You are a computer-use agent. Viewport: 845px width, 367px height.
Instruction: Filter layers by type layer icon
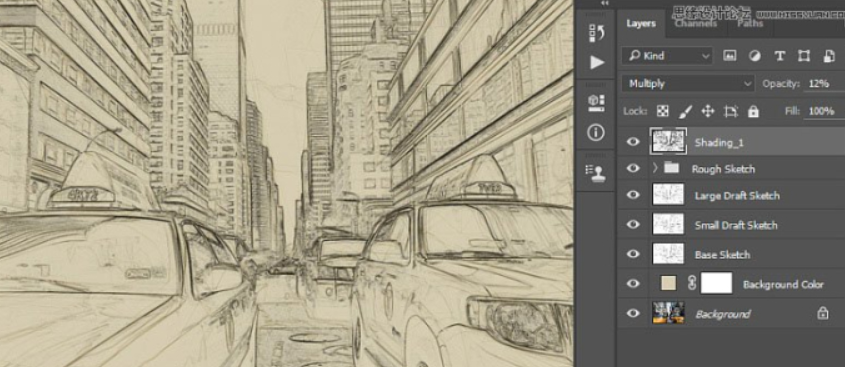(779, 56)
